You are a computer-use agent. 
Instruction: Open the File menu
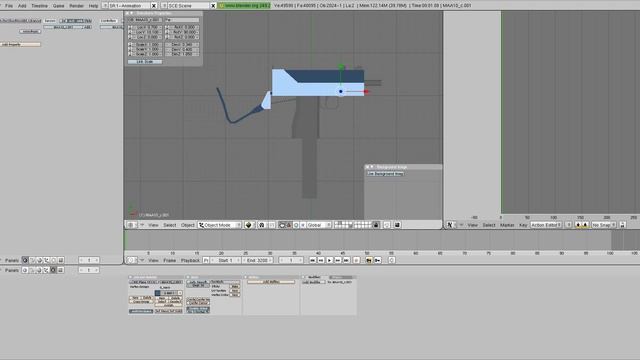pyautogui.click(x=9, y=6)
